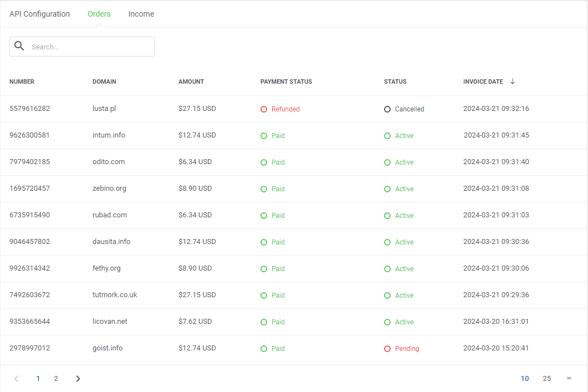Show 25 rows per page
588x392 pixels.
[547, 379]
